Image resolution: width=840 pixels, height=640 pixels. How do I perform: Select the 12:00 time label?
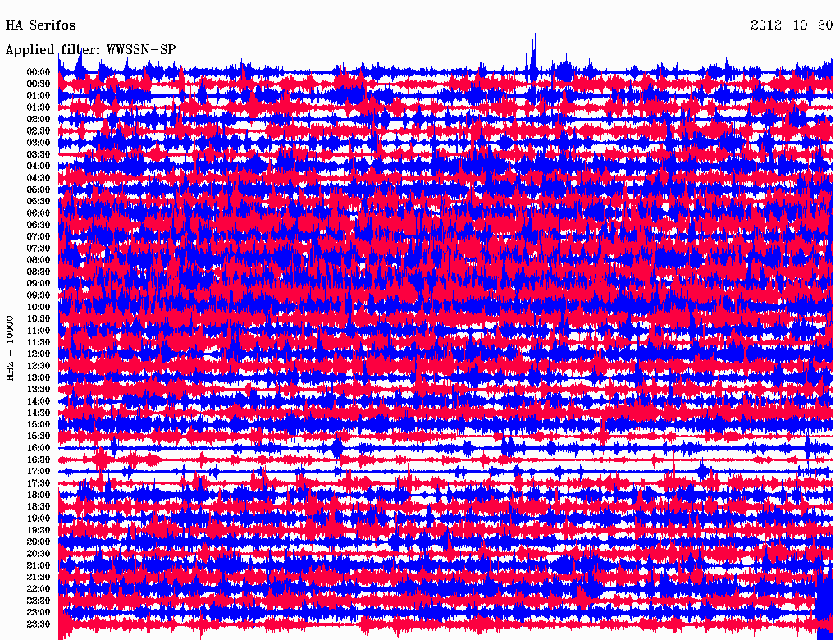pyautogui.click(x=39, y=354)
